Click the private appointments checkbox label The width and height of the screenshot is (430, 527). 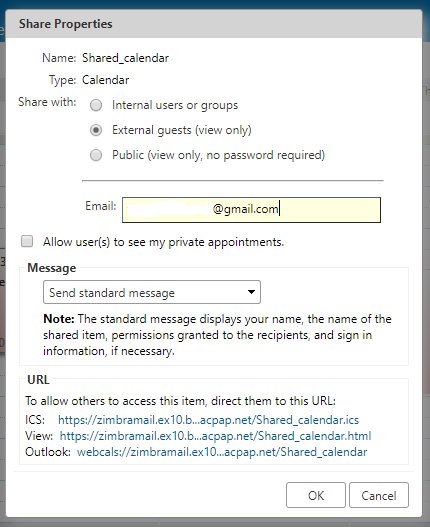click(163, 242)
